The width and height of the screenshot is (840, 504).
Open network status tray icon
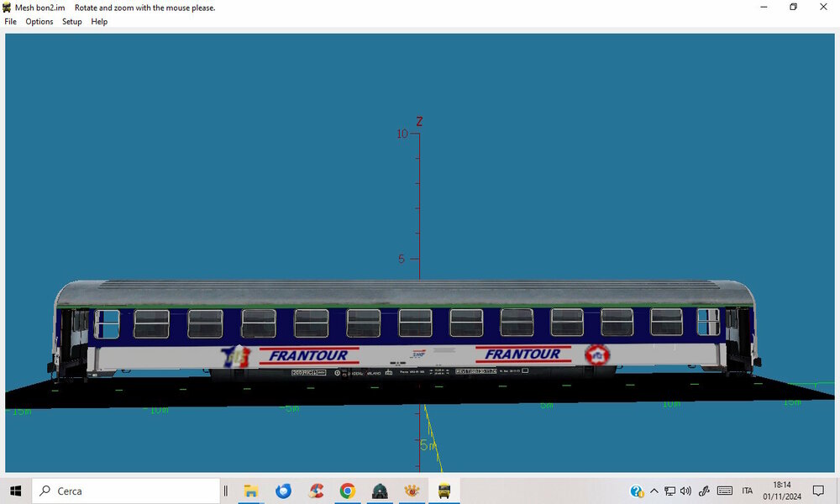click(x=669, y=491)
